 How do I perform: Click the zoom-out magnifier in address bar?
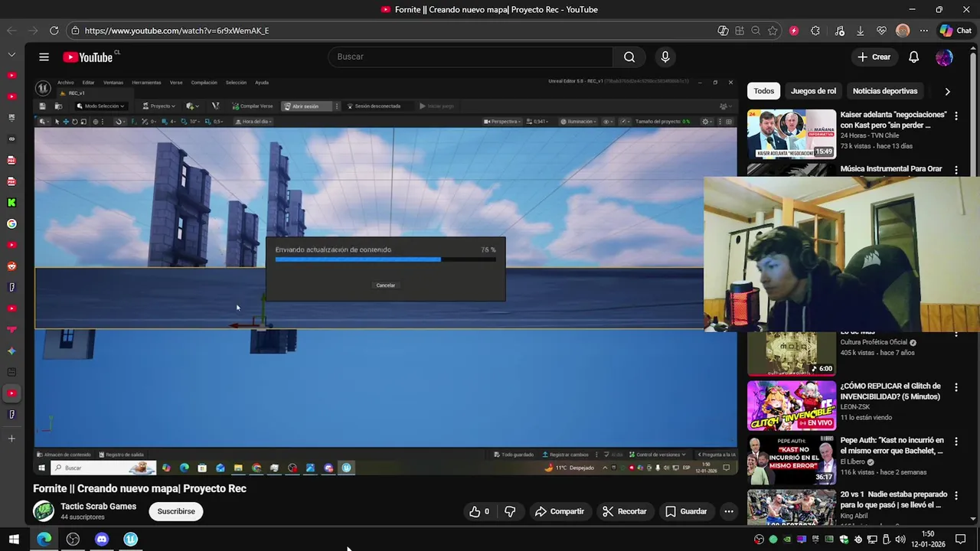pyautogui.click(x=756, y=31)
